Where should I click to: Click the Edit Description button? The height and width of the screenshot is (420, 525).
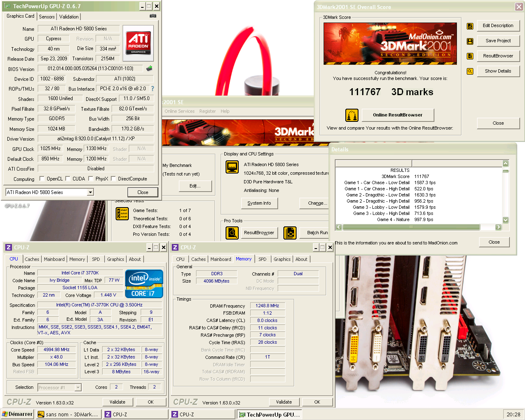(498, 25)
